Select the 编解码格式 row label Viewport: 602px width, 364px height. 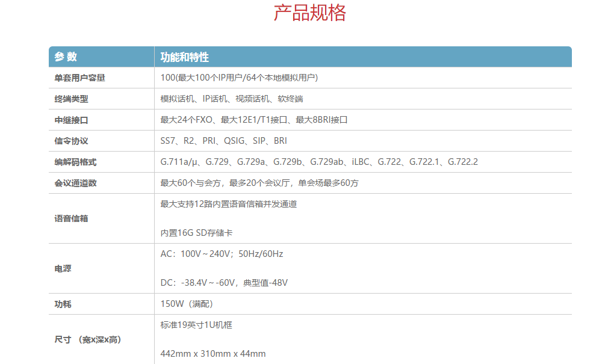(x=75, y=162)
